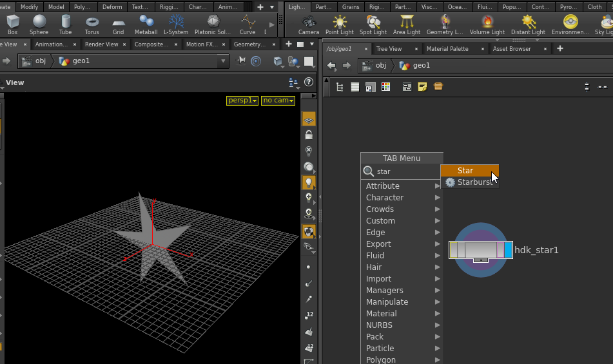Click the TAB Menu search field
Image resolution: width=613 pixels, height=364 pixels.
406,171
